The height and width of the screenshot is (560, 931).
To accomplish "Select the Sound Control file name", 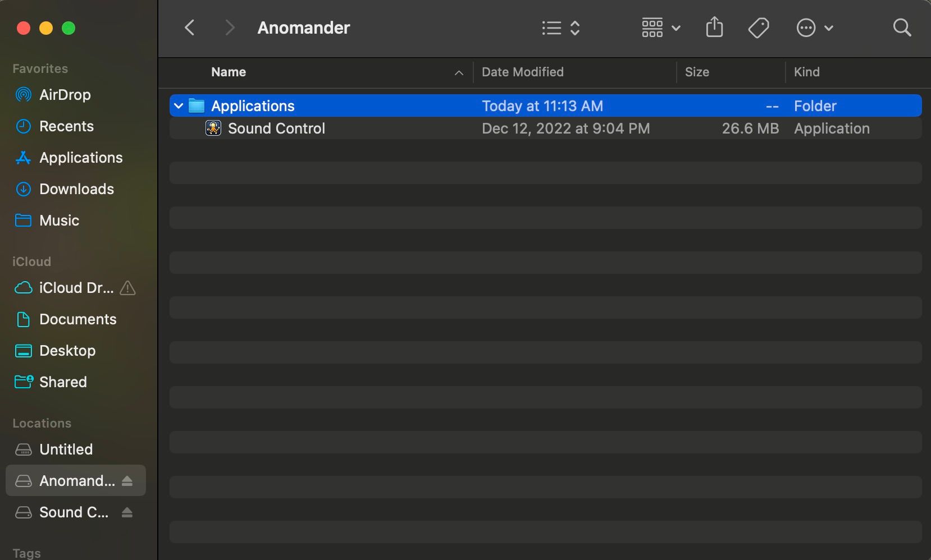I will point(276,128).
